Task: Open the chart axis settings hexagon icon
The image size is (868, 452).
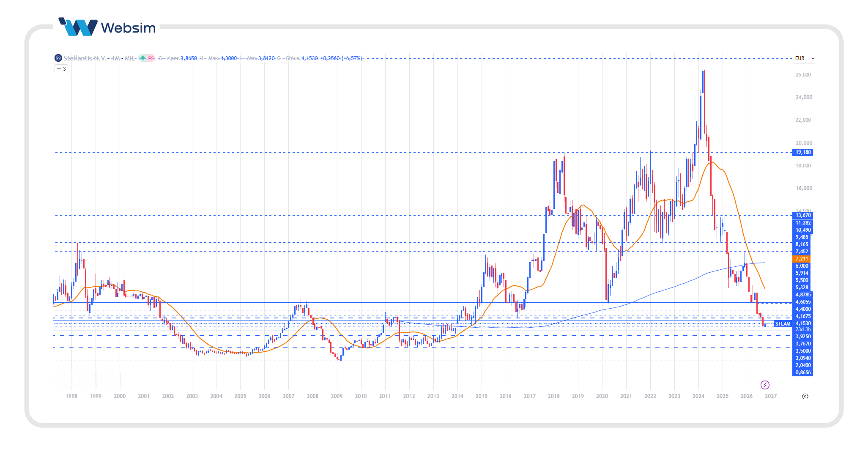Action: pos(805,396)
